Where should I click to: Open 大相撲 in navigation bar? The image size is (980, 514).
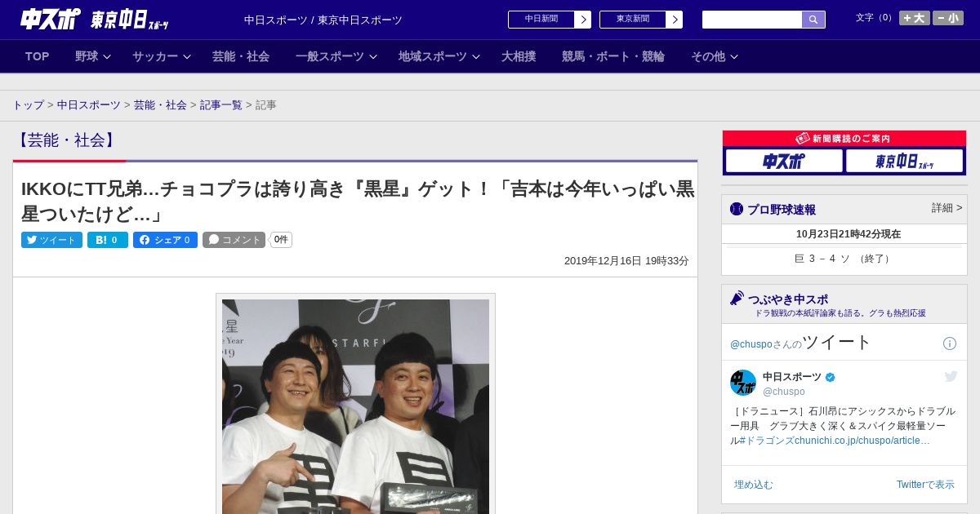point(519,56)
